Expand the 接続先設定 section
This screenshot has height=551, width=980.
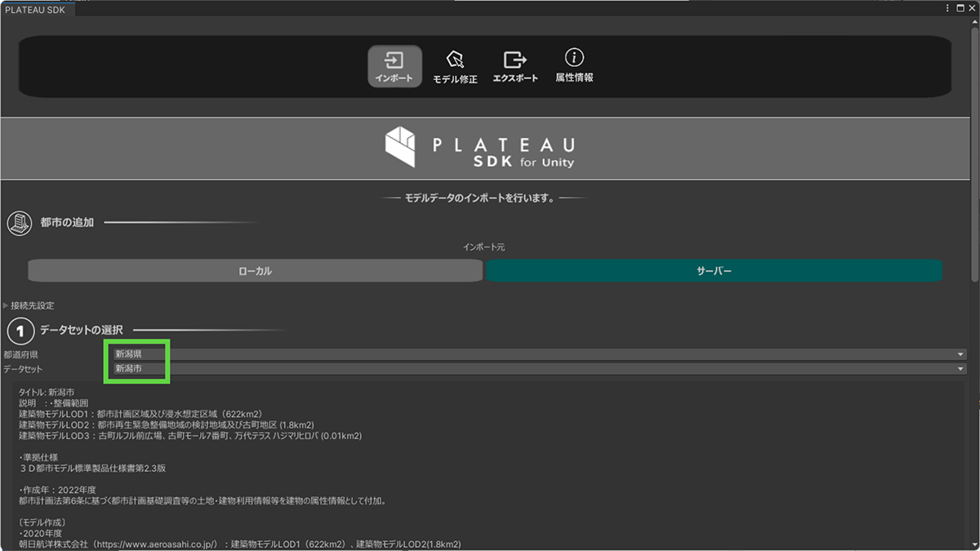[x=29, y=305]
